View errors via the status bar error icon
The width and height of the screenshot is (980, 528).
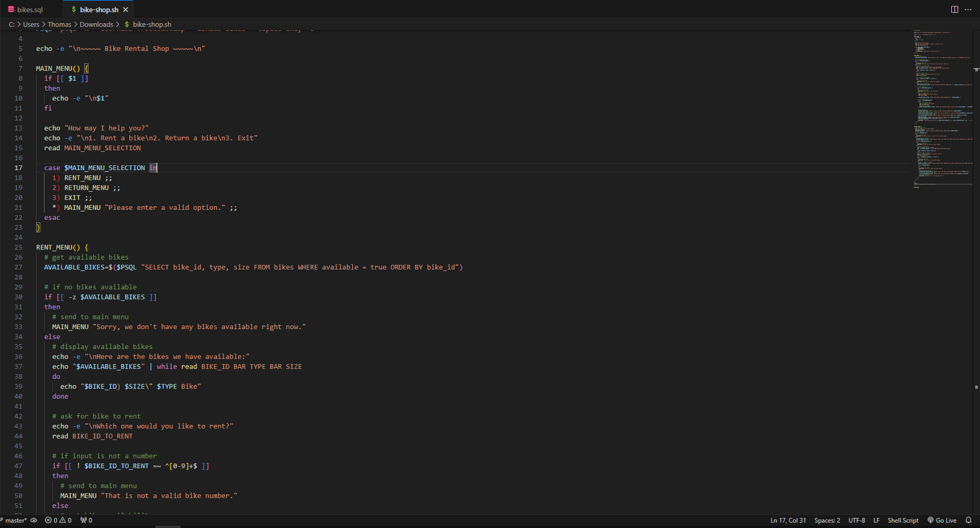[x=48, y=520]
